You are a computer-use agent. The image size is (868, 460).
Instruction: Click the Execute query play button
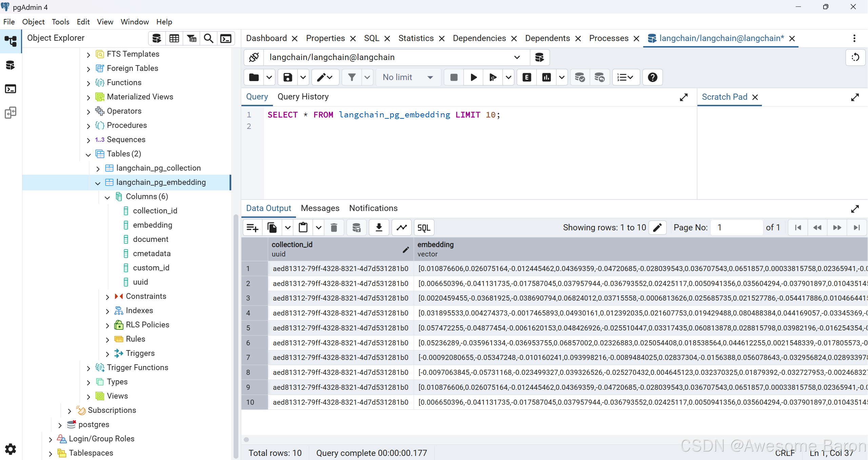point(474,77)
